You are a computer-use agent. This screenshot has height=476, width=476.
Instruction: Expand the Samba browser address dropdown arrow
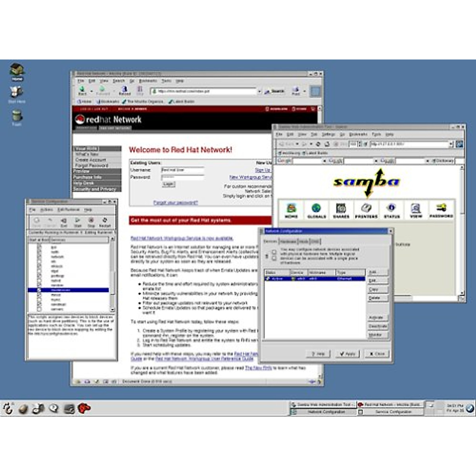[451, 144]
